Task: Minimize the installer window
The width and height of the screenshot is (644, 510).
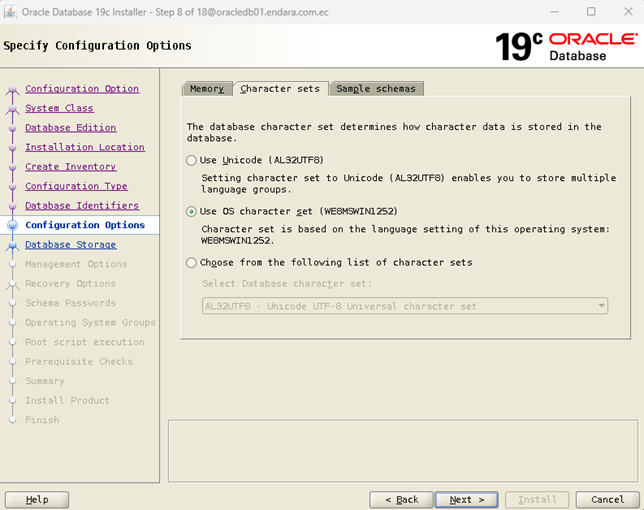Action: (554, 11)
